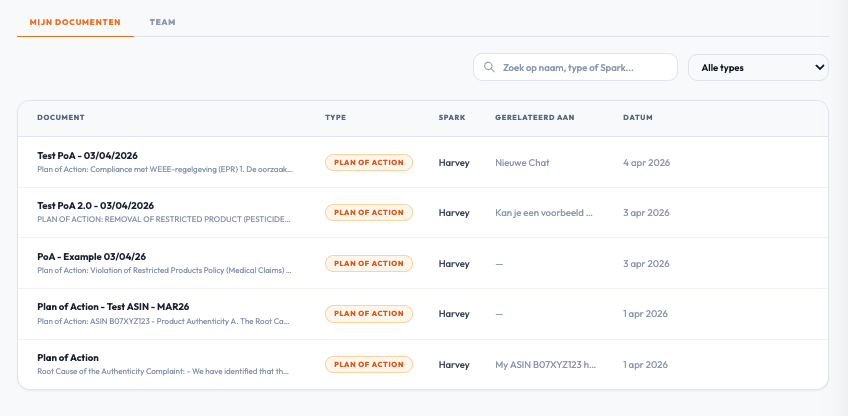Screen dimensions: 848x416
Task: Open related chat 'My ASIN B07XYZ123'
Action: click(x=544, y=365)
